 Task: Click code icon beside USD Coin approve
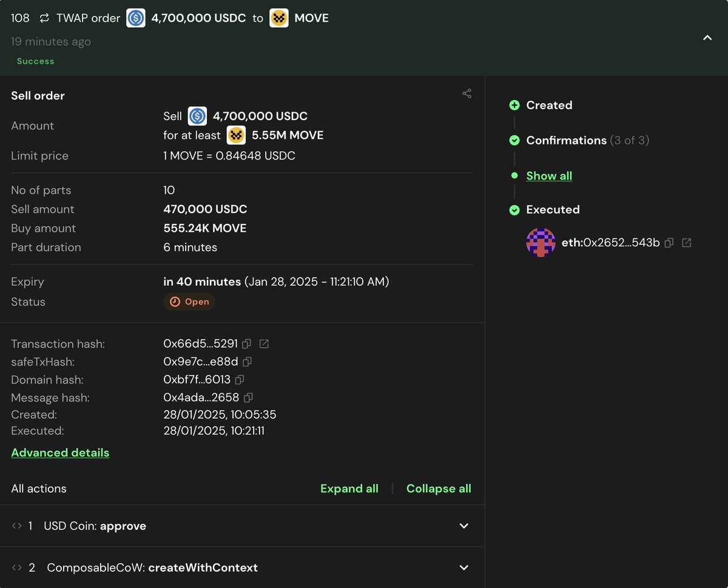17,526
